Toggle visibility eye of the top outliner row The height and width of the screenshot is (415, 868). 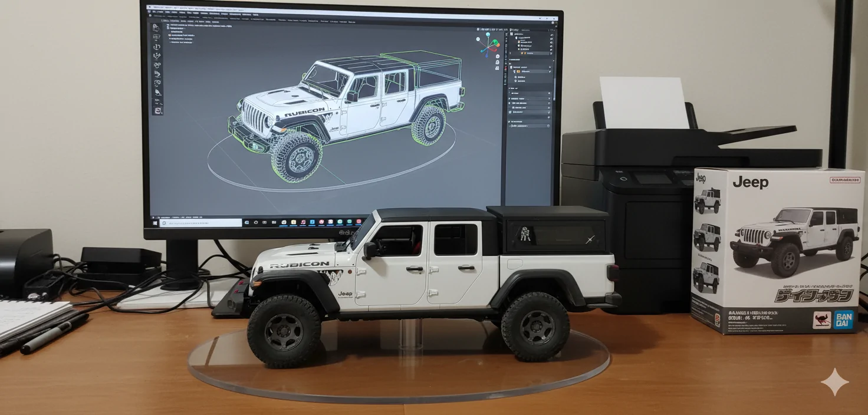pyautogui.click(x=552, y=35)
